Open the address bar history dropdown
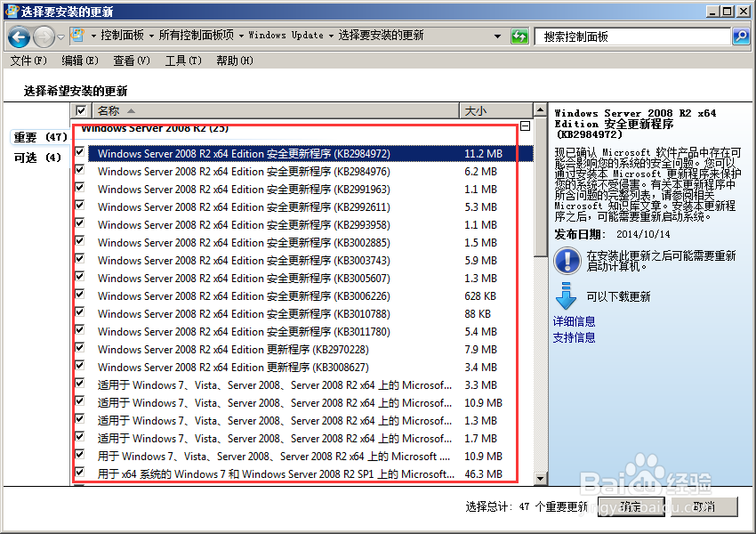756x534 pixels. [x=497, y=36]
